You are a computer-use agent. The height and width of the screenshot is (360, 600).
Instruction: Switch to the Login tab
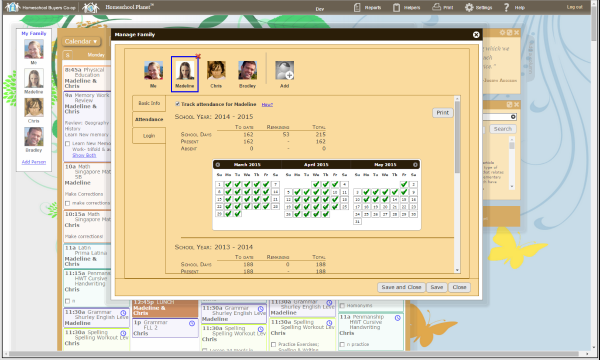click(149, 136)
